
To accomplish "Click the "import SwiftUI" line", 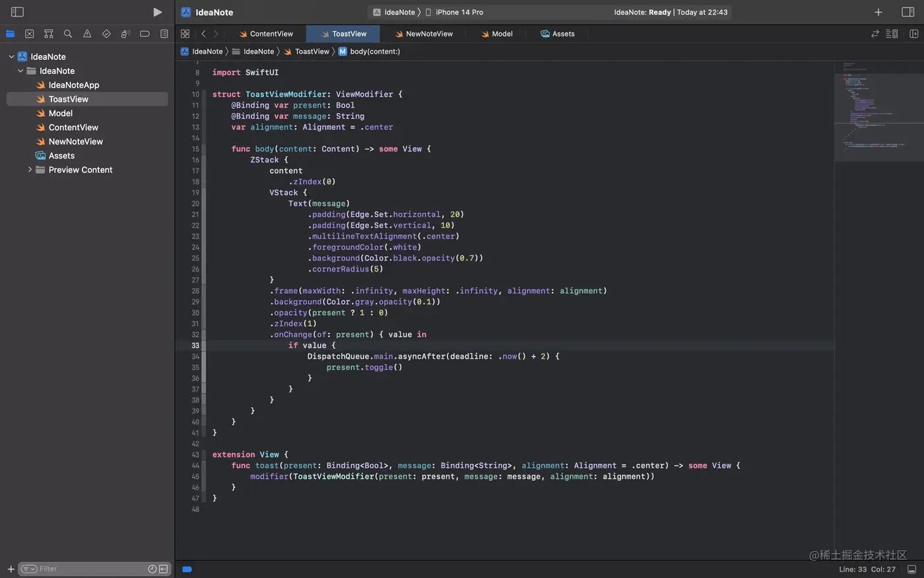I will click(x=245, y=73).
